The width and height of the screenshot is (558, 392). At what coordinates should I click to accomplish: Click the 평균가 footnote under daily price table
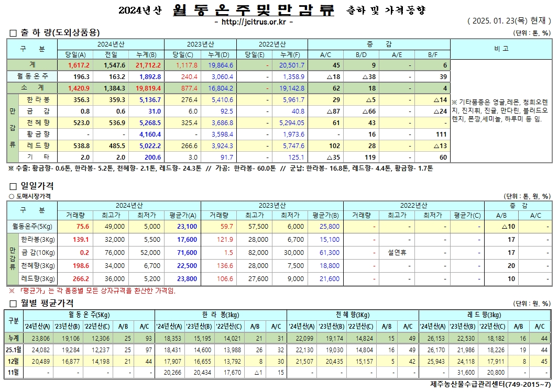tap(92, 291)
